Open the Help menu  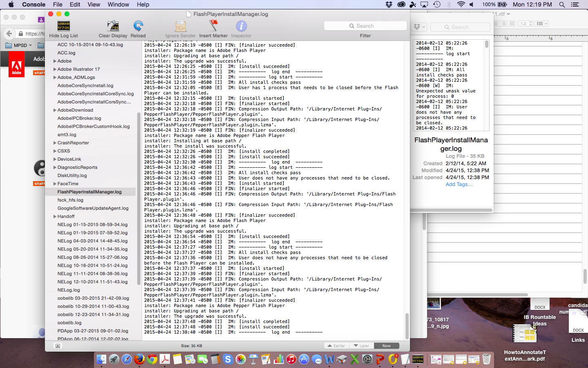pyautogui.click(x=143, y=4)
